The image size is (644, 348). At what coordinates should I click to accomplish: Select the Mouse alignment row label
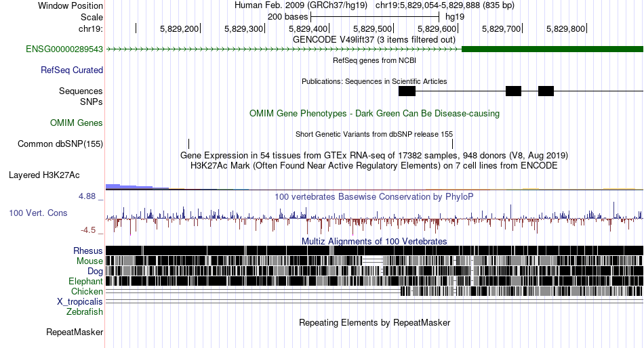[x=89, y=261]
